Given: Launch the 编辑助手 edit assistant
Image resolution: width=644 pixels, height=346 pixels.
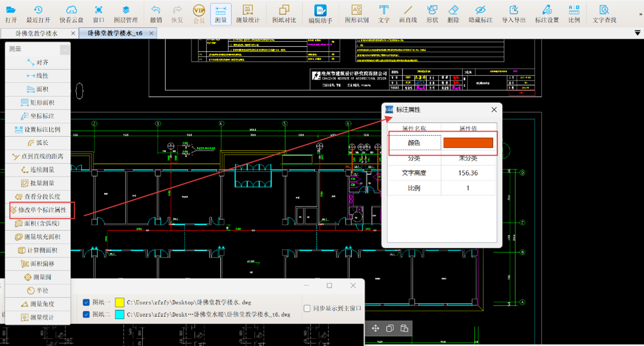Looking at the screenshot, I should coord(320,13).
